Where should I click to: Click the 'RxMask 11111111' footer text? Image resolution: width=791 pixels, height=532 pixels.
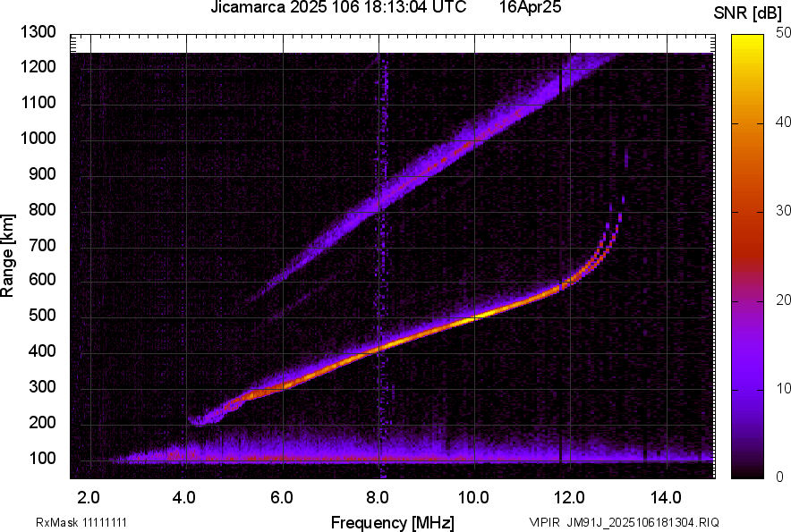81,522
